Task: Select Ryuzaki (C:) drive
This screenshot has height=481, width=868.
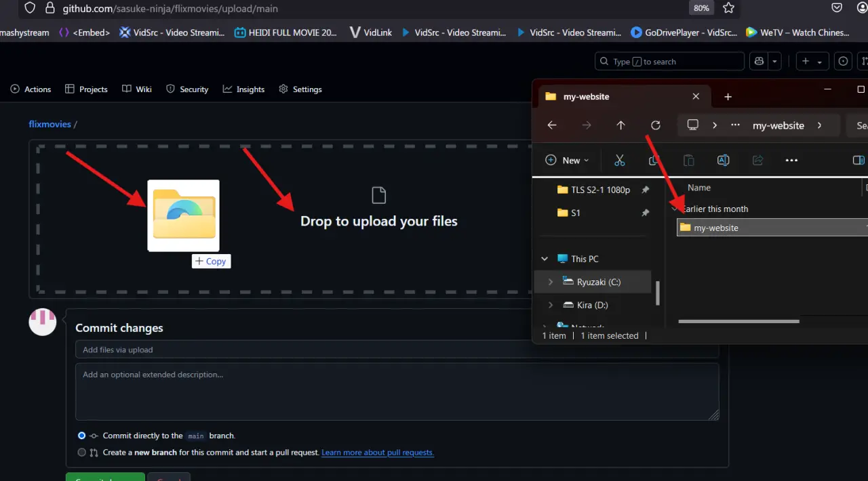Action: (591, 282)
